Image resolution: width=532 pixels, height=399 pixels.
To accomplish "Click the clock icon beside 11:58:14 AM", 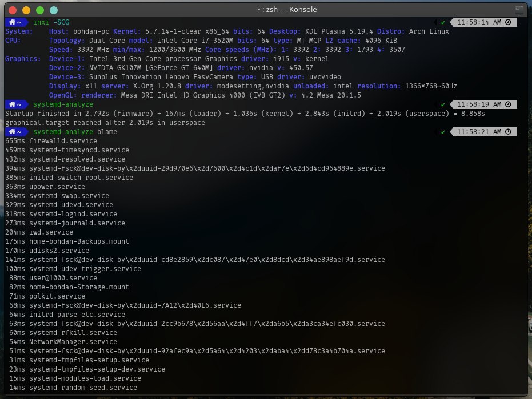I will click(508, 22).
